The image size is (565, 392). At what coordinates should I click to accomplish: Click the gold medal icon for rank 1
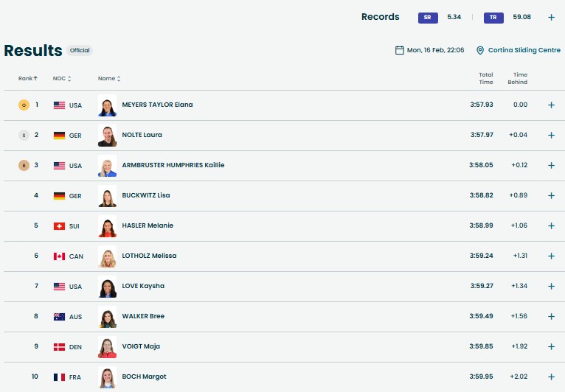point(24,105)
